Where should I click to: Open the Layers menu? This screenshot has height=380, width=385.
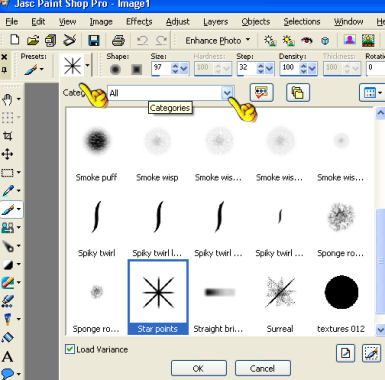pos(216,22)
